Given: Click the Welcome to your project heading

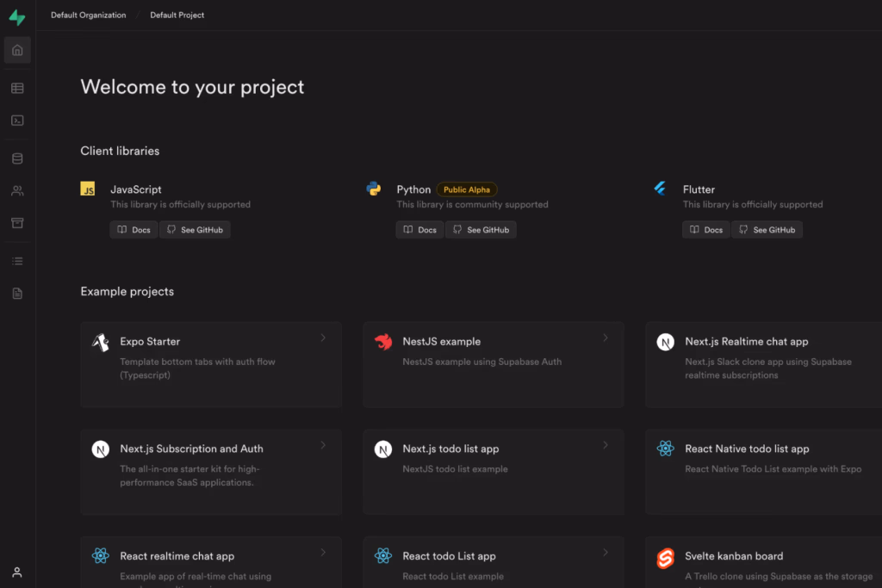Looking at the screenshot, I should coord(192,87).
